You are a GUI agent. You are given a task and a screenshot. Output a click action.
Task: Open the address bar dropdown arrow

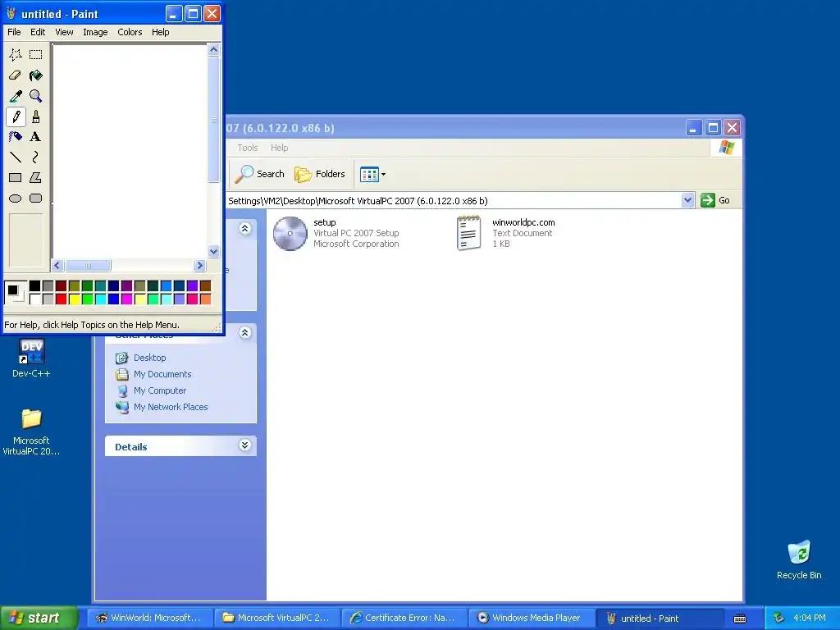point(688,200)
